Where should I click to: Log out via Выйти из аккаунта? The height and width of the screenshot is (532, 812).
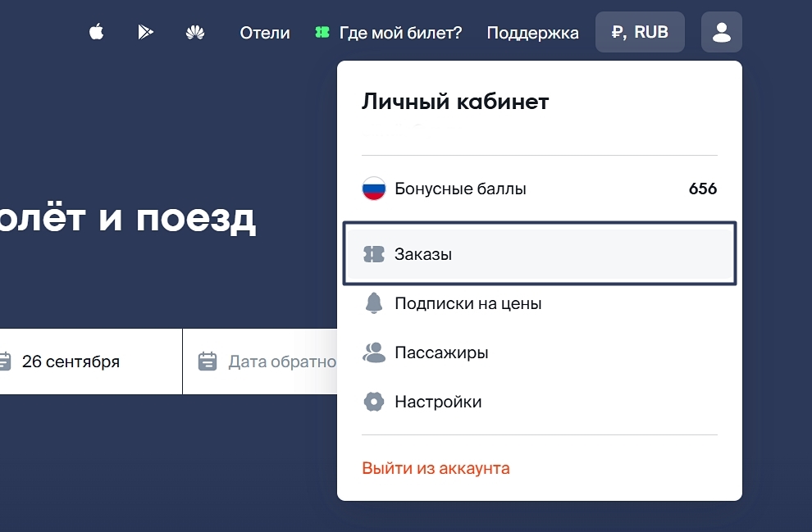coord(436,468)
